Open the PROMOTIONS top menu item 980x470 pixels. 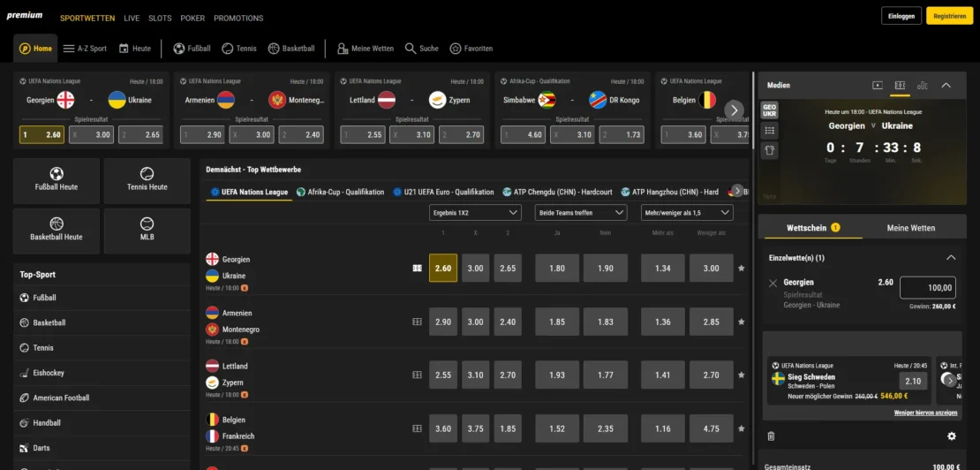[x=238, y=19]
